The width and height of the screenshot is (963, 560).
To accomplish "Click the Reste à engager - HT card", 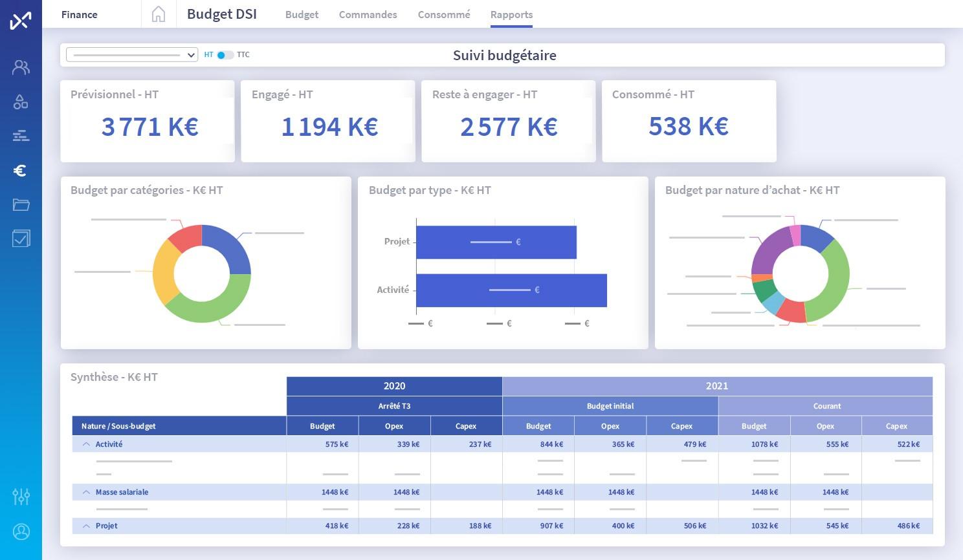I will pos(509,121).
